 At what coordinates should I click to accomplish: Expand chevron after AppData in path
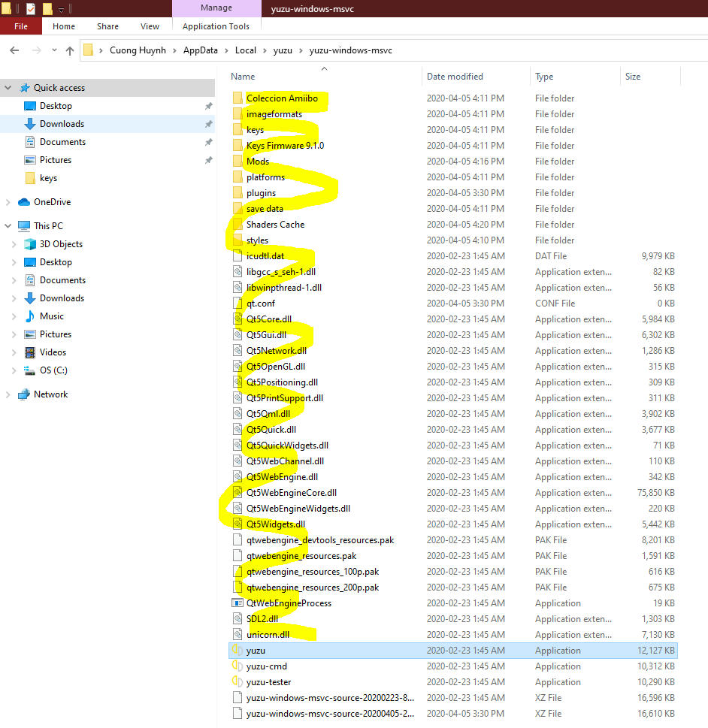click(226, 50)
